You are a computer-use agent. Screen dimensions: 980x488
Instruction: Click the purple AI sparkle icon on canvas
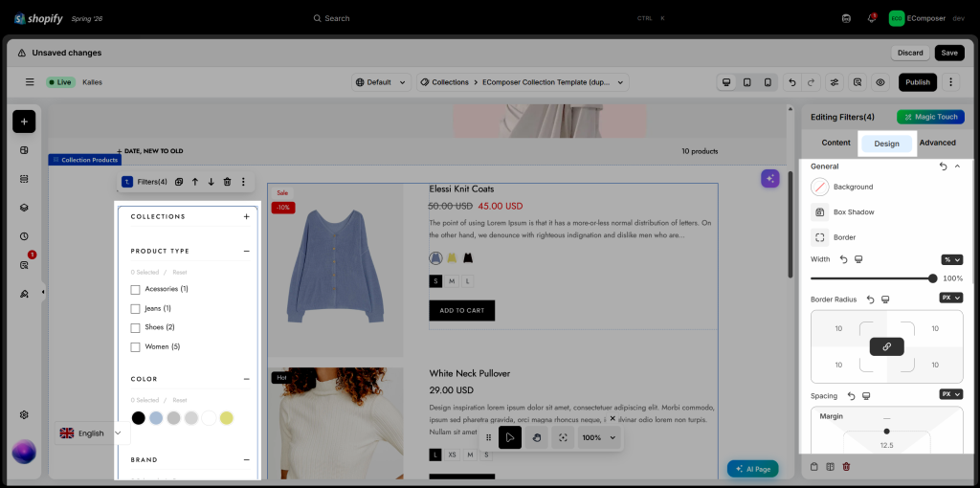pos(770,179)
